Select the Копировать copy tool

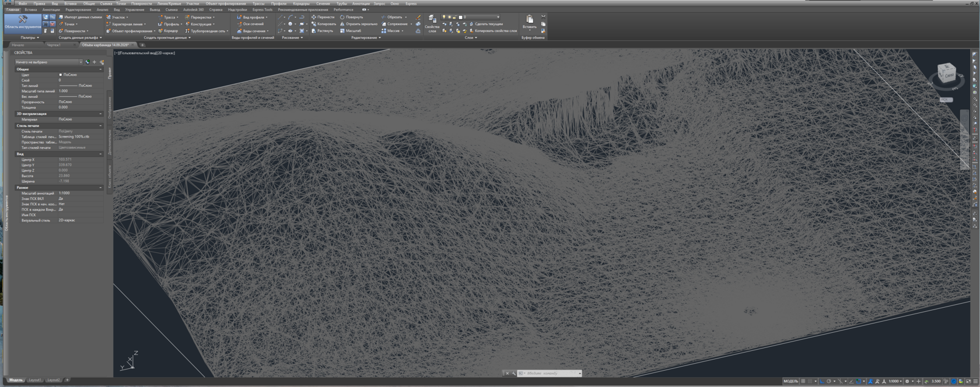[323, 24]
